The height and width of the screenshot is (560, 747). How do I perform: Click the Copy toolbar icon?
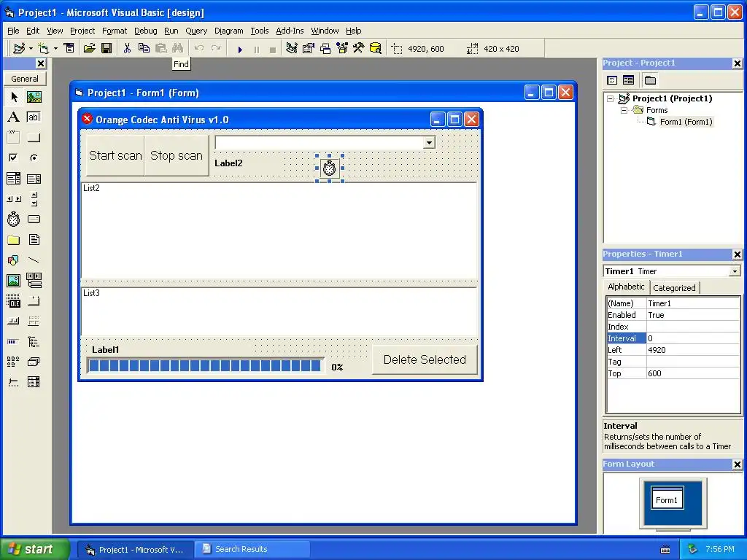144,48
